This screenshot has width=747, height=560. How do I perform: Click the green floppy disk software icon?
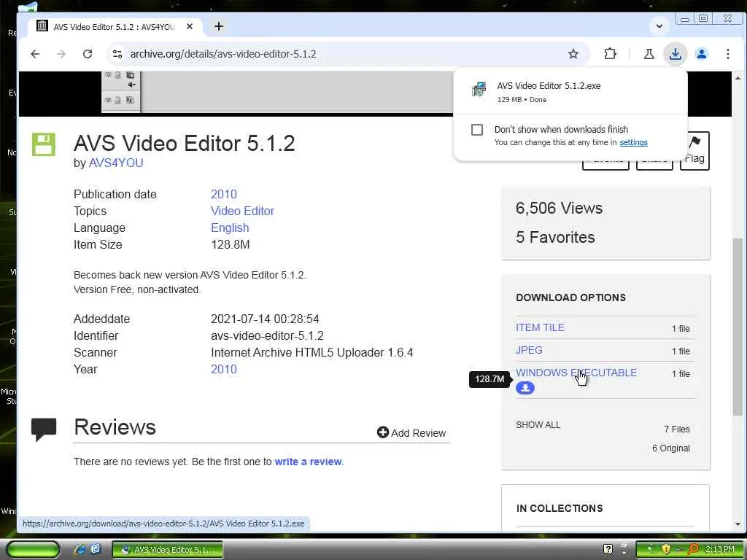pyautogui.click(x=44, y=144)
